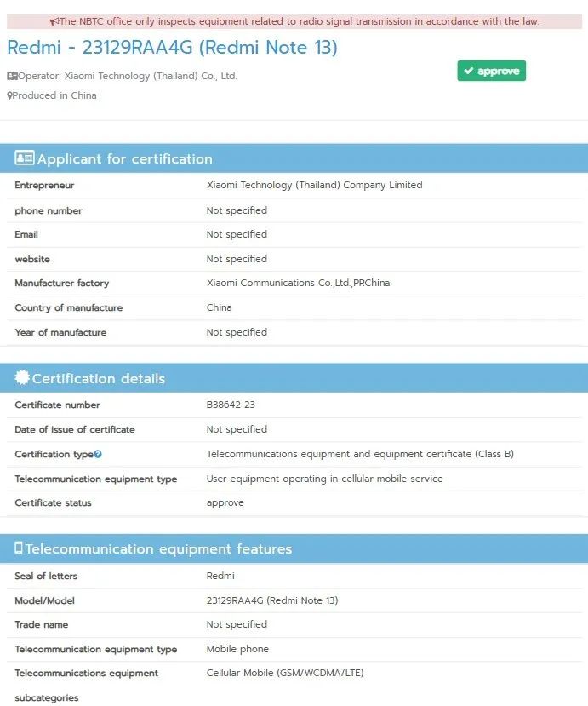
Task: Click the Seal of letters label
Action: click(46, 576)
